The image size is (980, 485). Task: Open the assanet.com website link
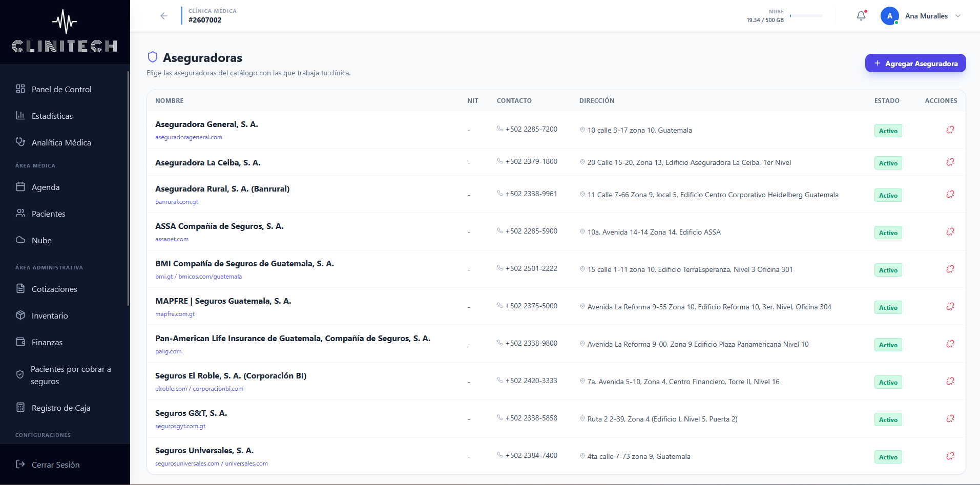172,239
